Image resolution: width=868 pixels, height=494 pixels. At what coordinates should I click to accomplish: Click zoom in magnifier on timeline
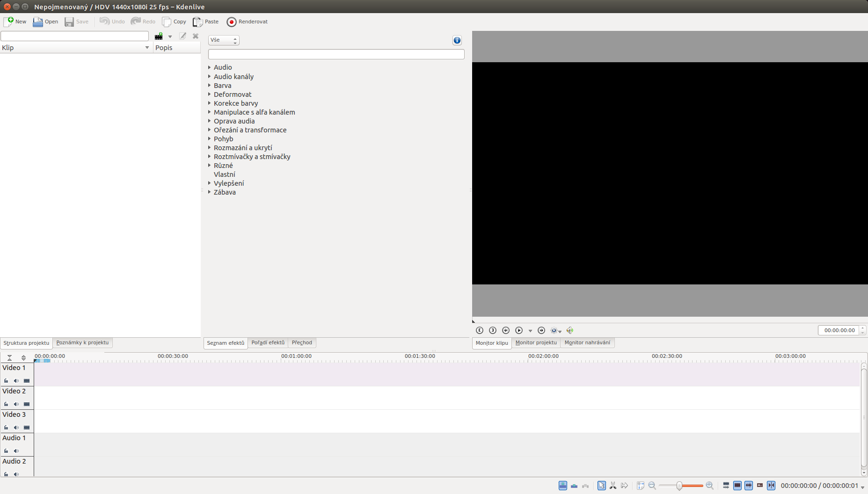[709, 486]
